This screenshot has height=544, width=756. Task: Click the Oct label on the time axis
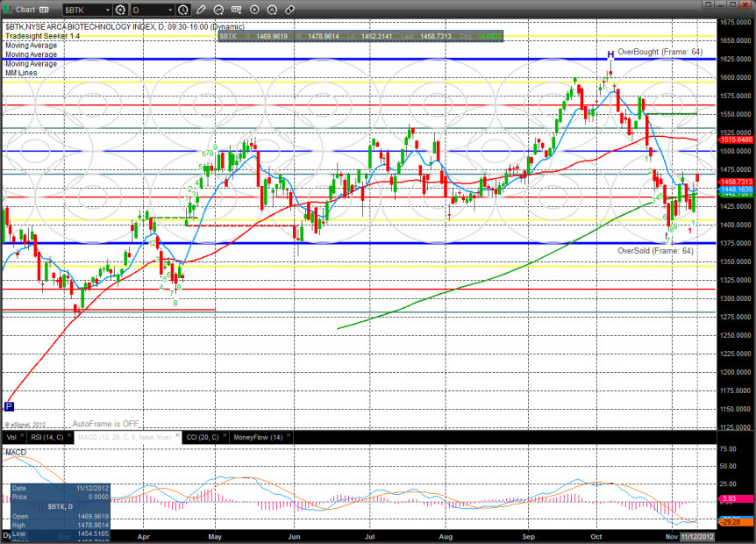click(x=596, y=536)
